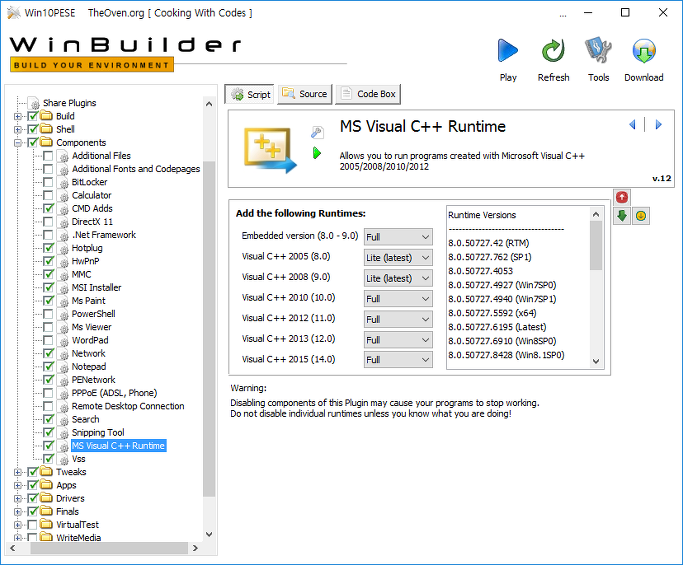
Task: Click the title bar ellipsis button
Action: 563,16
